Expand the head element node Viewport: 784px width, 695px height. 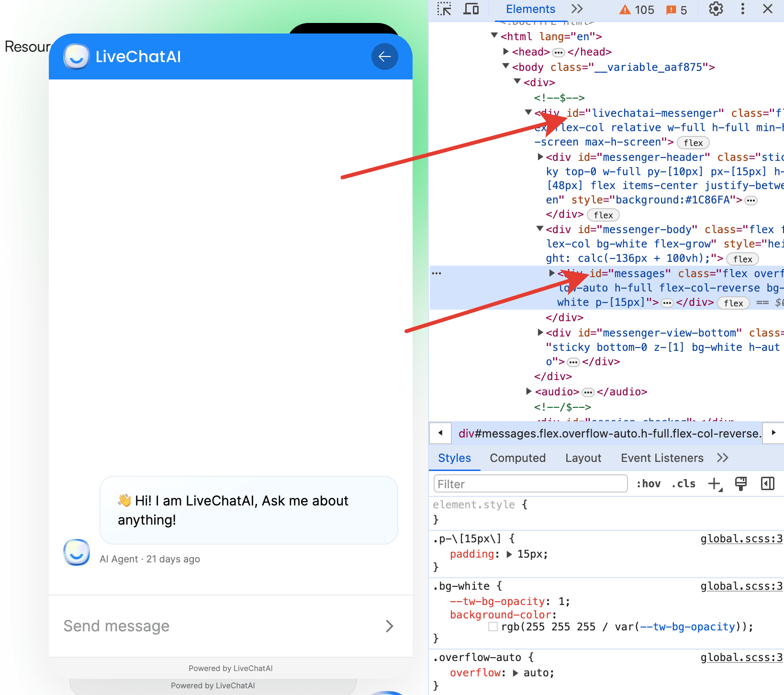506,52
